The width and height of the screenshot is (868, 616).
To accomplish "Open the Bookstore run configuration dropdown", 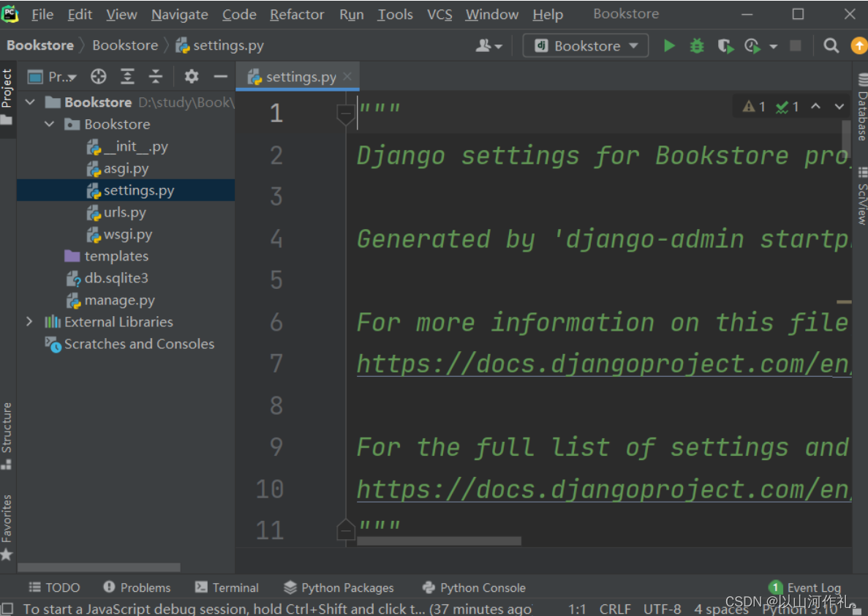I will 586,46.
